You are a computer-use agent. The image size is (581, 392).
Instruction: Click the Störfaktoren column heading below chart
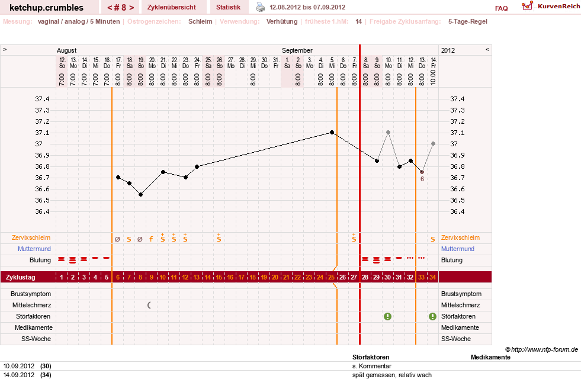[371, 357]
